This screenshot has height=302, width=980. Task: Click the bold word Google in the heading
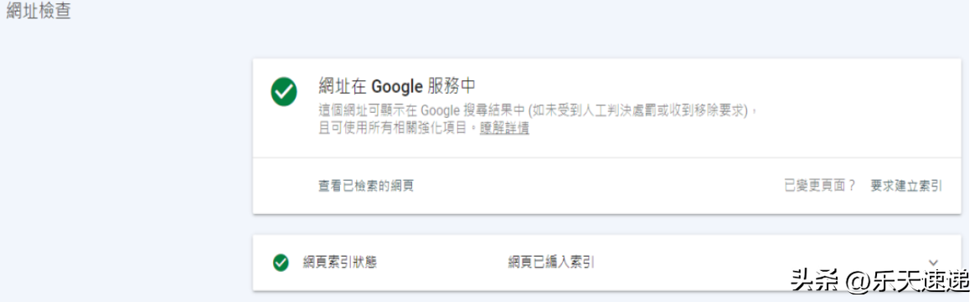click(x=394, y=85)
